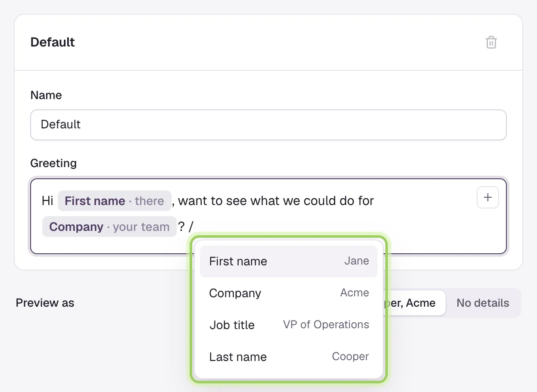Screen dimensions: 537x392
Task: Click the Default card heading
Action: point(53,42)
